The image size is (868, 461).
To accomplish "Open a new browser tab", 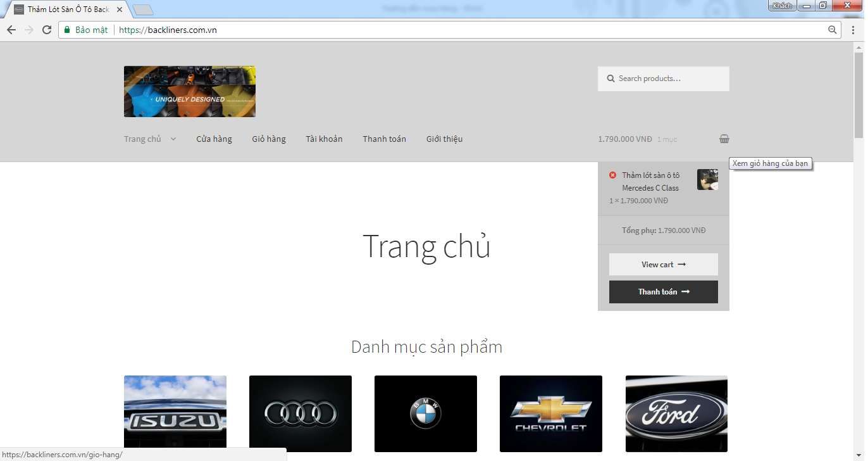I will click(x=143, y=9).
